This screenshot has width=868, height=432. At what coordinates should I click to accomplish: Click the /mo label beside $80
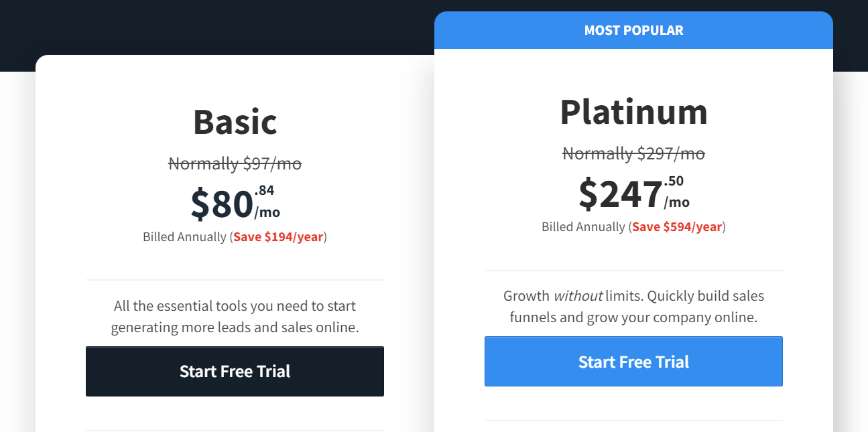(x=267, y=212)
